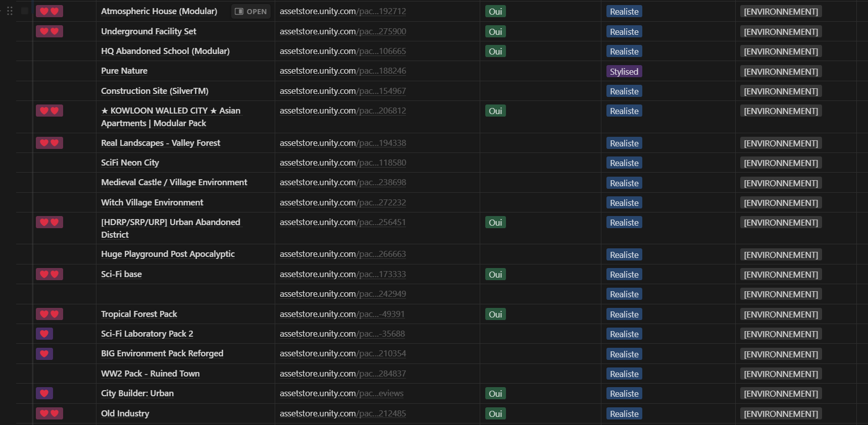Click the HQ Abandoned School (Modular) title

pyautogui.click(x=165, y=51)
